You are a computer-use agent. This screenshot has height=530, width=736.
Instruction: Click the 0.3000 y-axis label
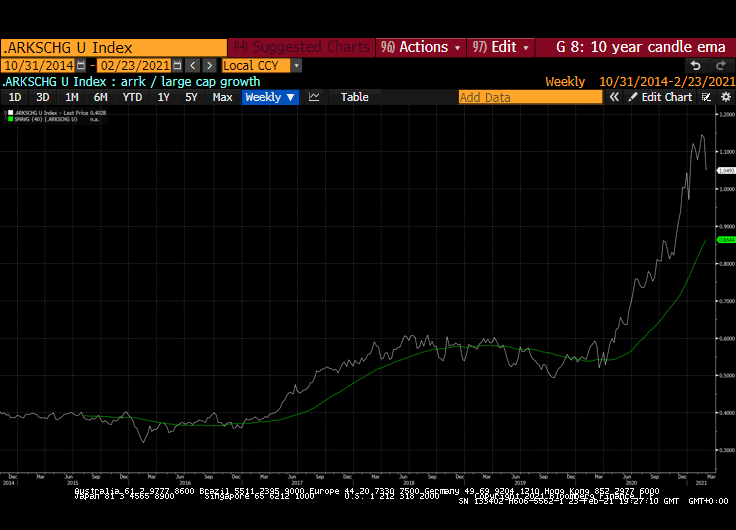(727, 450)
